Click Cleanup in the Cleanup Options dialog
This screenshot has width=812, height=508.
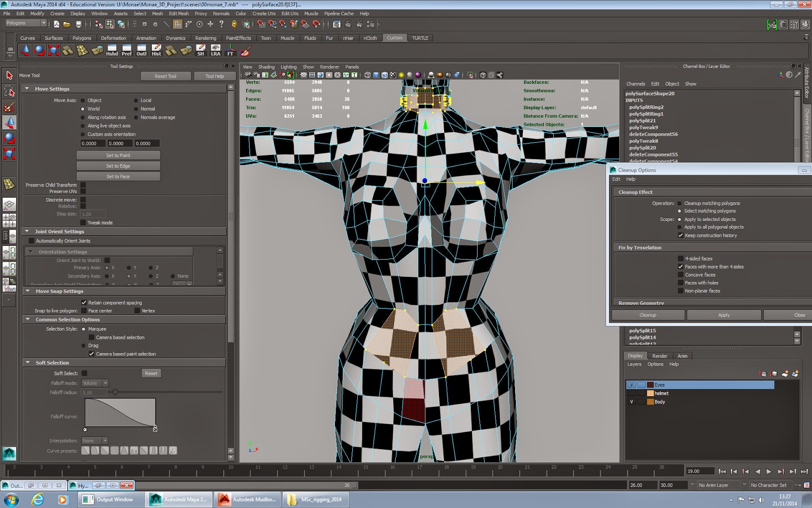click(x=648, y=315)
